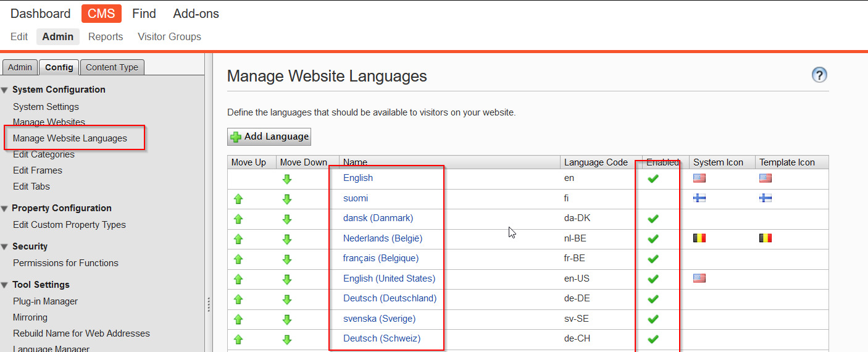This screenshot has height=352, width=868.
Task: Collapse the Property Configuration section
Action: [x=5, y=209]
